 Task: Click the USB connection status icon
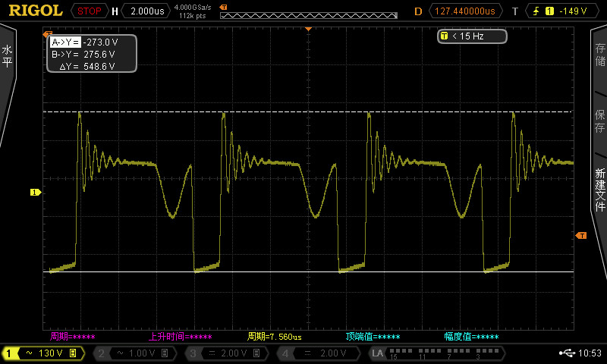click(566, 353)
